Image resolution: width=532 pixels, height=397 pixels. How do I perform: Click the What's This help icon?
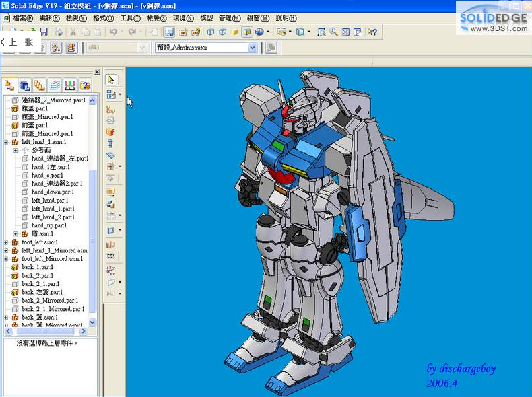tap(372, 32)
